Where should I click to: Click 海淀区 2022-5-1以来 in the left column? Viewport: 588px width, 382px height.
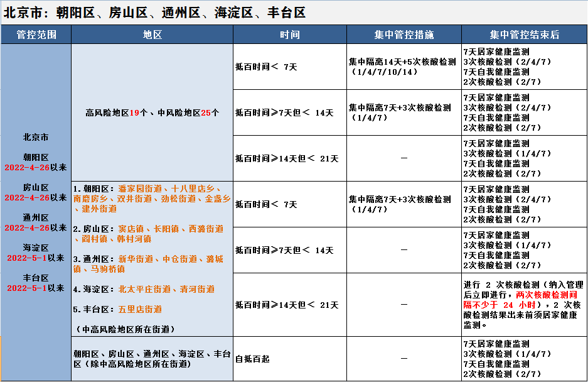coord(36,253)
